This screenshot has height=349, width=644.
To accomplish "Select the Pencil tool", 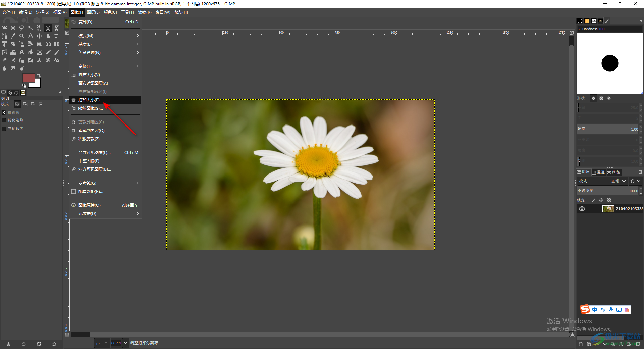I will tap(48, 52).
